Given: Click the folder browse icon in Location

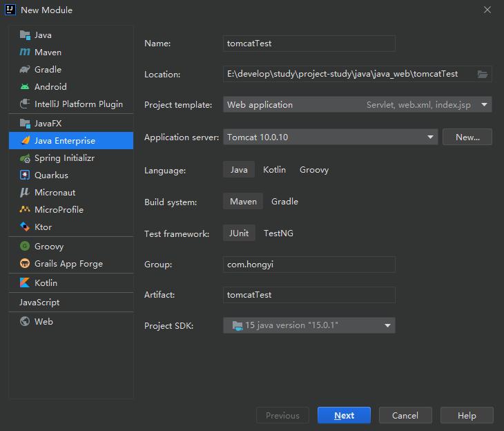Looking at the screenshot, I should point(483,75).
